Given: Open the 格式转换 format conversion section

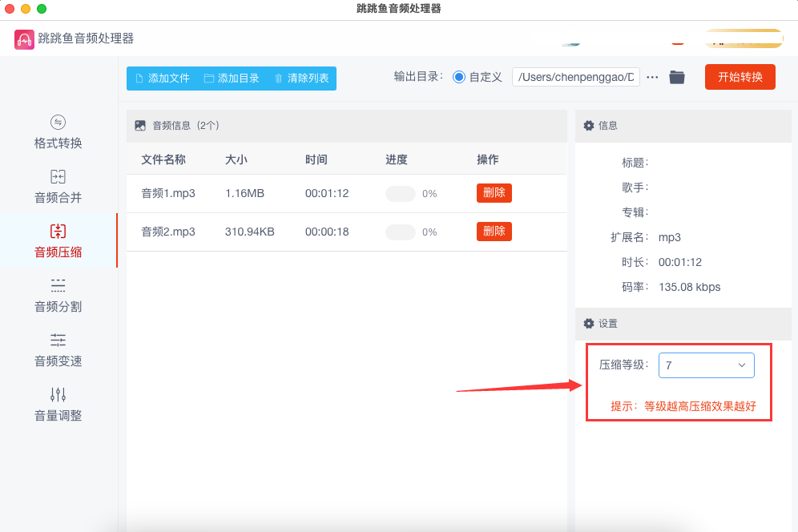Looking at the screenshot, I should pos(58,132).
